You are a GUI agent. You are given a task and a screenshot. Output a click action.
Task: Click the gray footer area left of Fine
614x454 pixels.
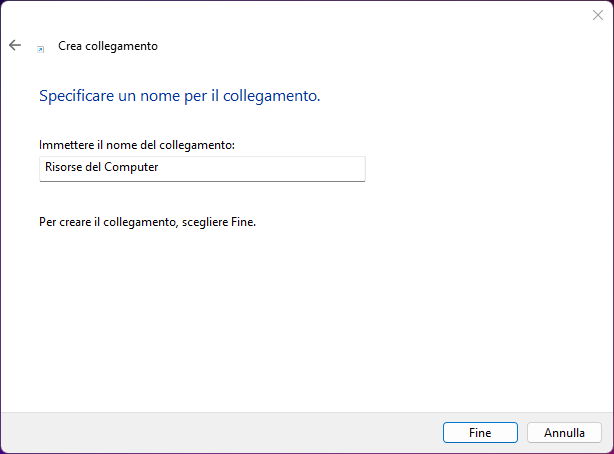220,433
